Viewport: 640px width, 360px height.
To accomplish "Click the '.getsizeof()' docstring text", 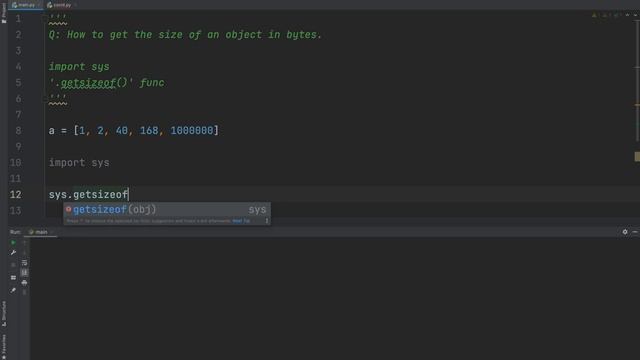I will point(91,82).
